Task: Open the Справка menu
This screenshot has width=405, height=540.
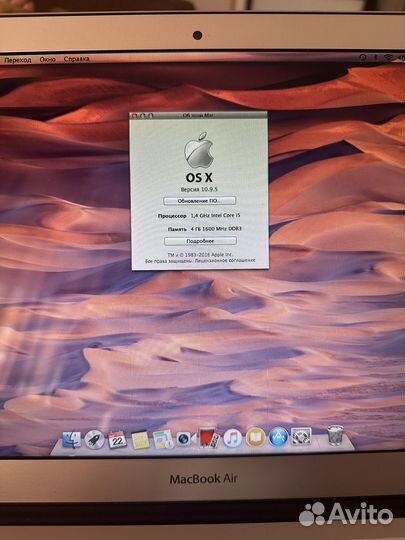Action: [76, 59]
